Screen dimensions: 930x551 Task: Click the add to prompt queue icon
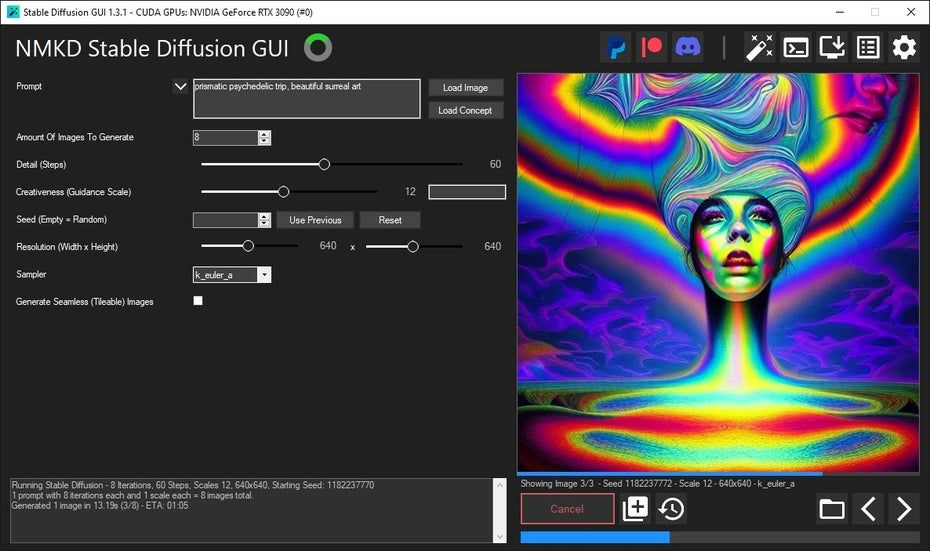click(x=635, y=509)
